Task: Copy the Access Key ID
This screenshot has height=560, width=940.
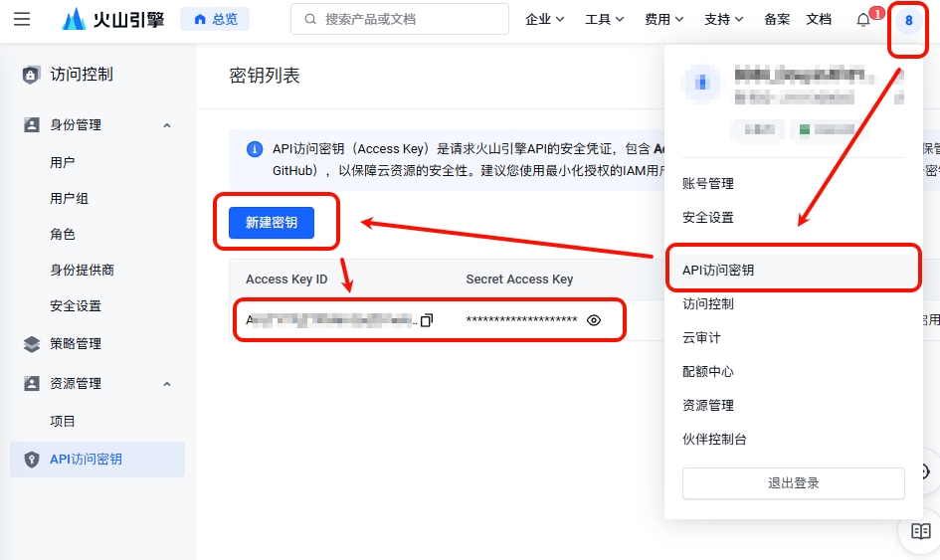Action: (x=427, y=320)
